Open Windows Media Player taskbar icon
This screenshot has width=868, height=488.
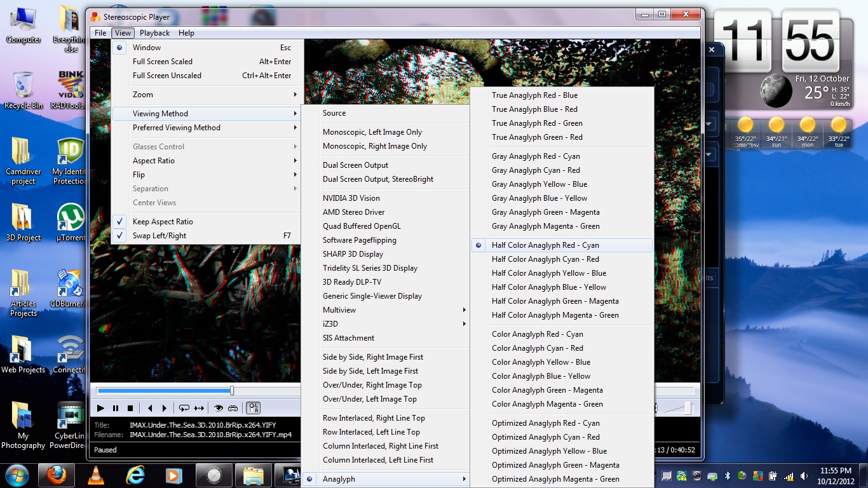tap(173, 475)
